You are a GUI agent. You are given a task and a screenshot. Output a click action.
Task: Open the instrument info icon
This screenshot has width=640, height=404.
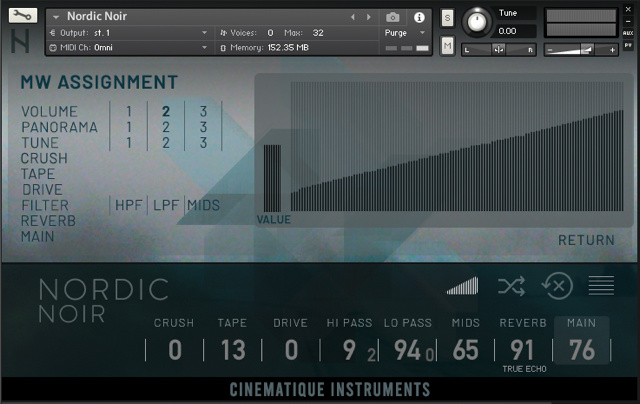click(x=419, y=17)
